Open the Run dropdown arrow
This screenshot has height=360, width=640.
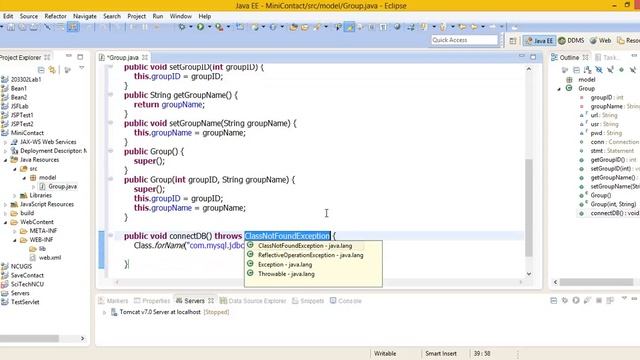coord(209,27)
